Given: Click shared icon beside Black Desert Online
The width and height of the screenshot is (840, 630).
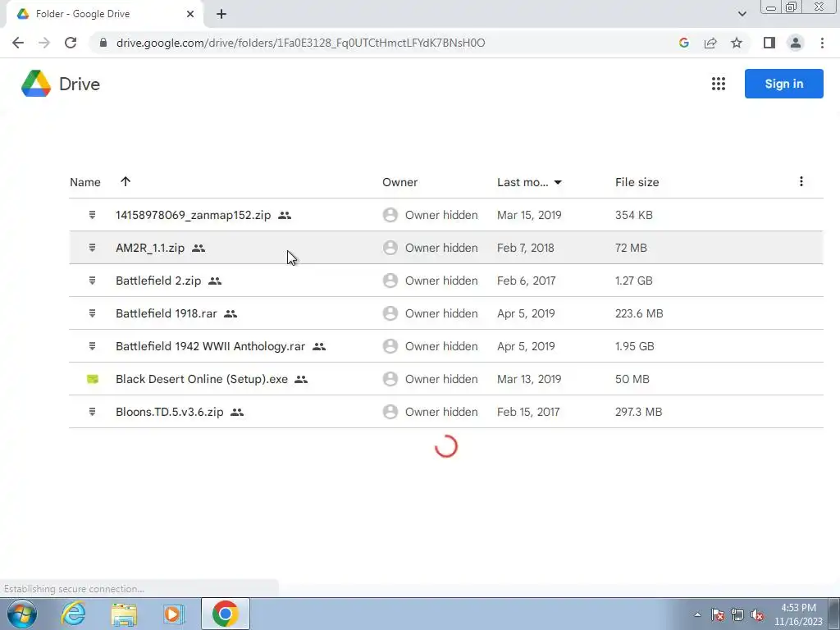Looking at the screenshot, I should click(301, 379).
